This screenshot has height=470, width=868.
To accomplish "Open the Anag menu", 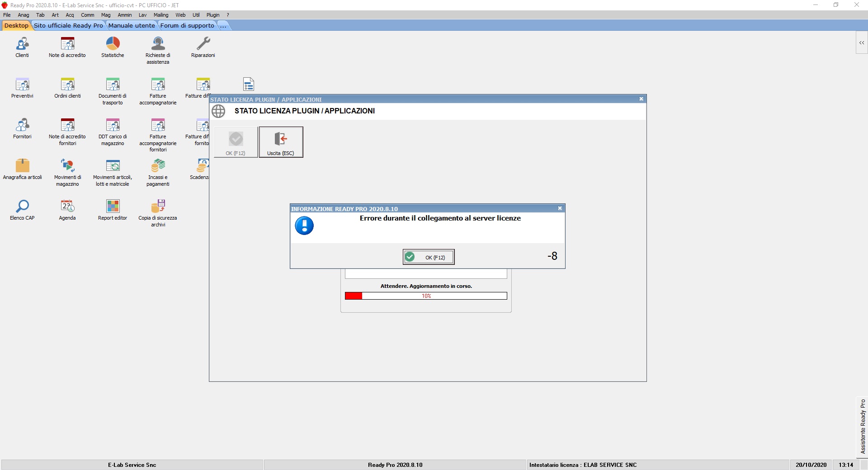I will point(24,15).
